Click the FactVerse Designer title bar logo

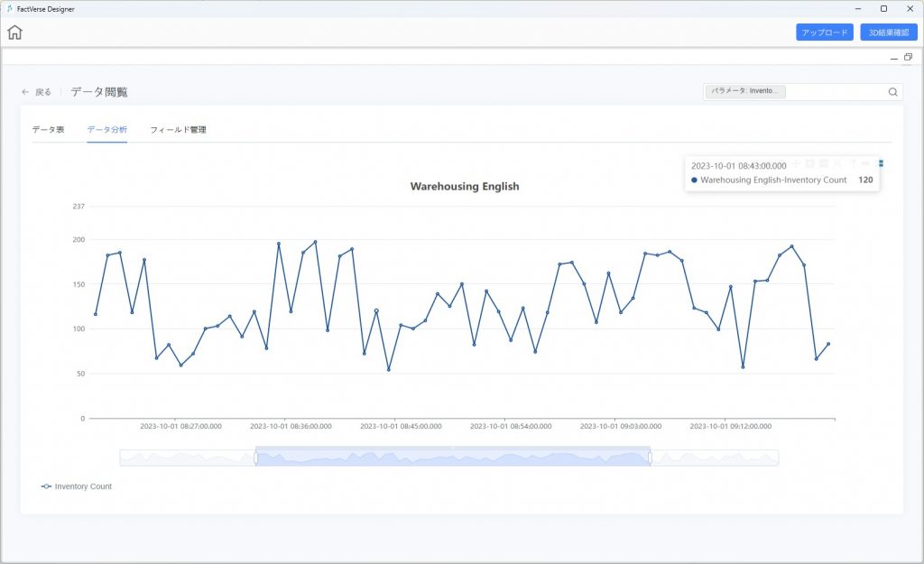pos(8,8)
